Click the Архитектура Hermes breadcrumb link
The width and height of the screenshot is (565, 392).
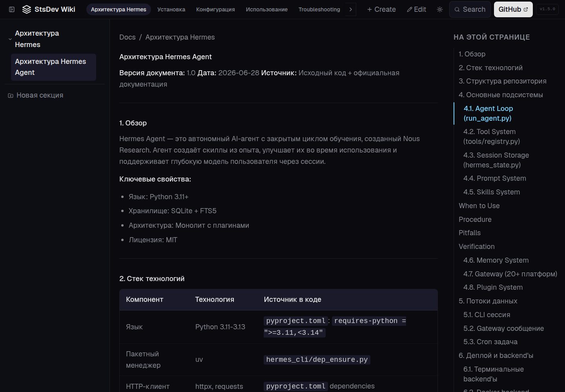[180, 37]
